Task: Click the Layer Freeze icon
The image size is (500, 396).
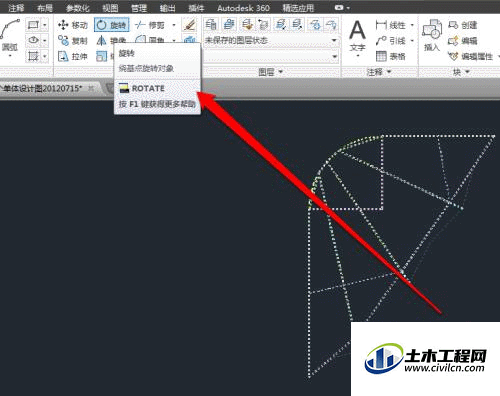Action: coord(315,25)
